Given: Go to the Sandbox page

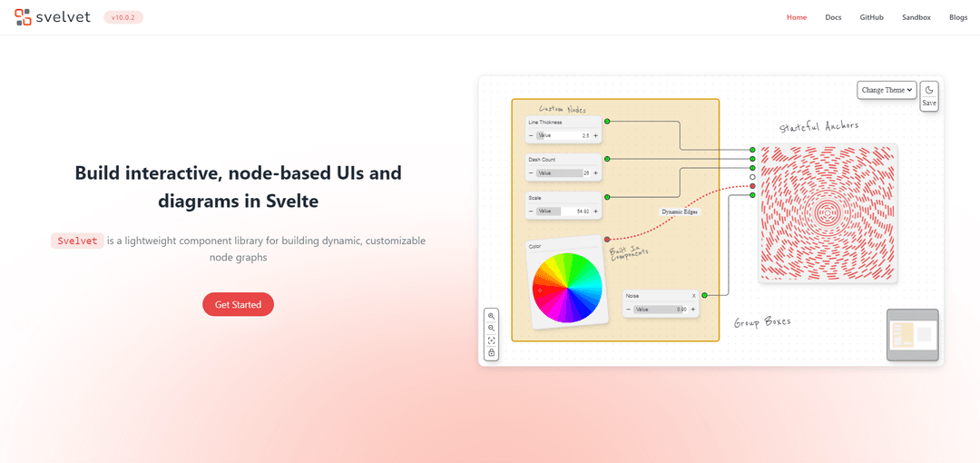Looking at the screenshot, I should (916, 17).
